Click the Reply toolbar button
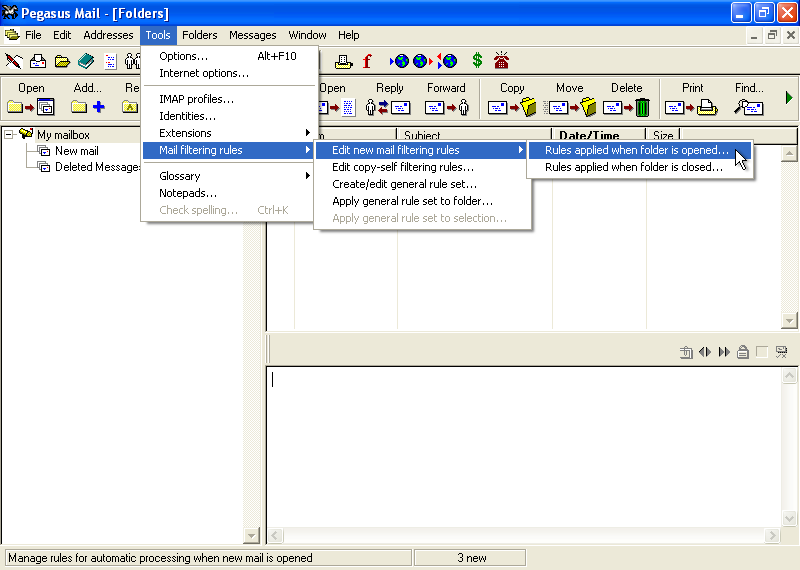 (x=389, y=98)
